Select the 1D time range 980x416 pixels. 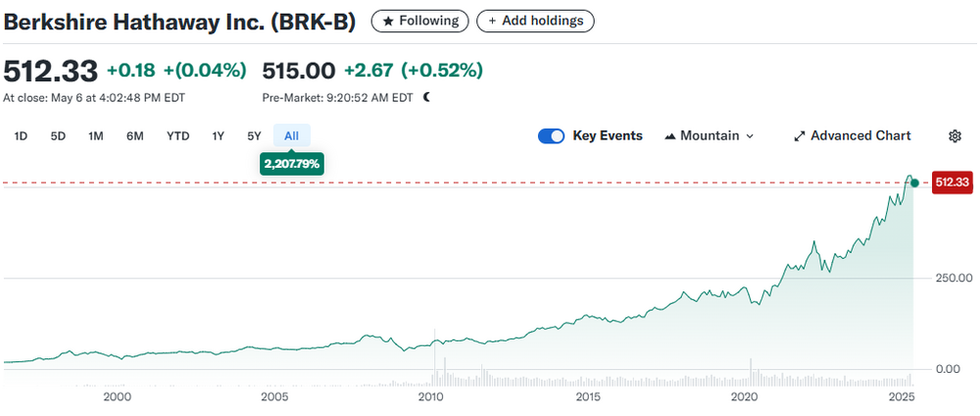(x=21, y=136)
